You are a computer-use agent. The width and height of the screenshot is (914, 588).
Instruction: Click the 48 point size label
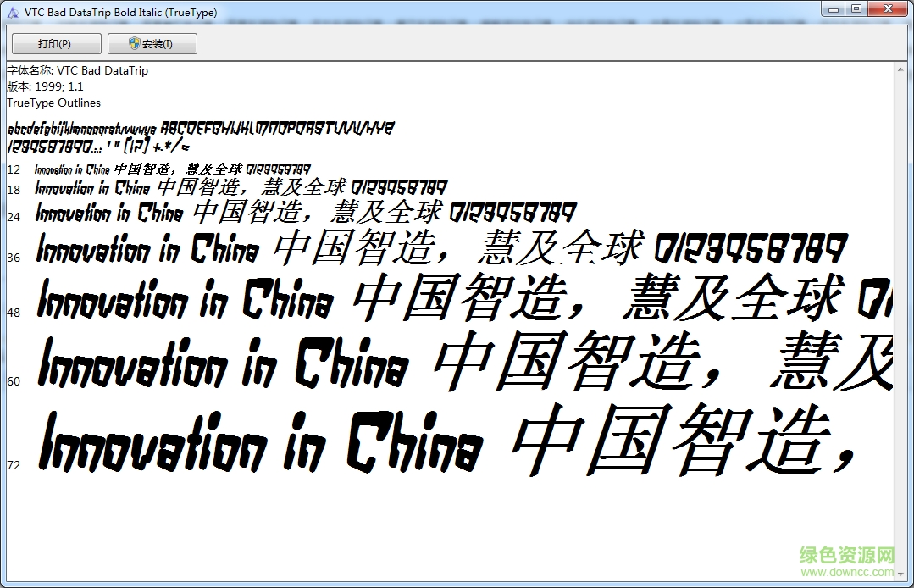(14, 313)
